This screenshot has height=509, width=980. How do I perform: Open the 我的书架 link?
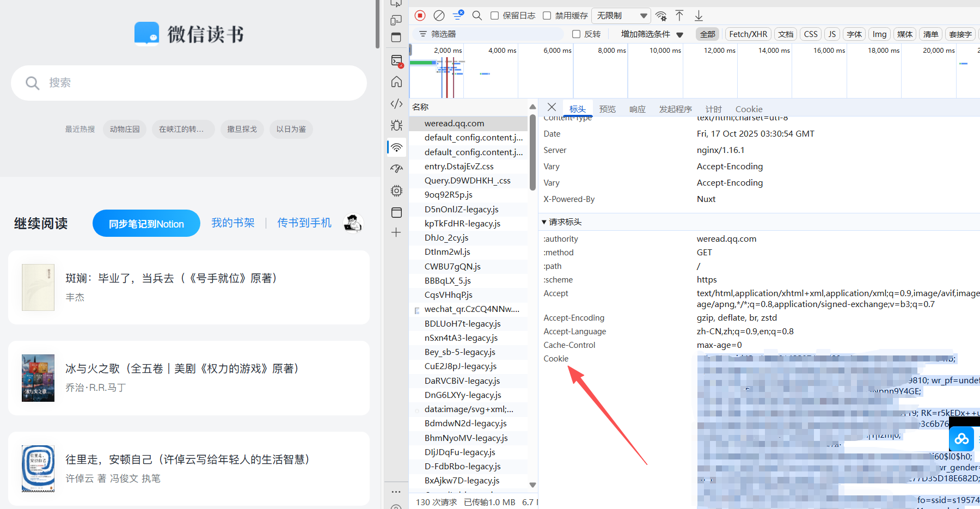pyautogui.click(x=233, y=223)
